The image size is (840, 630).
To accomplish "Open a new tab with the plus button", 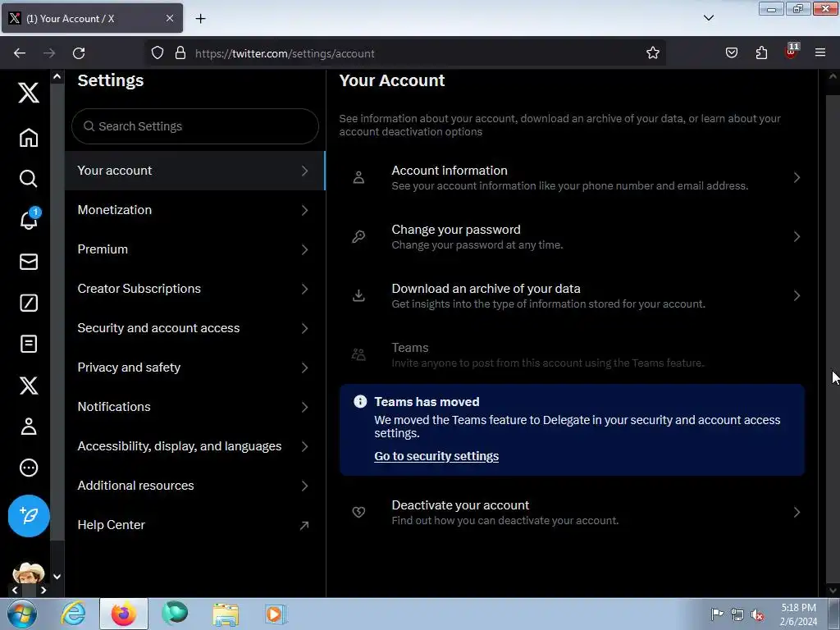I will pyautogui.click(x=200, y=19).
